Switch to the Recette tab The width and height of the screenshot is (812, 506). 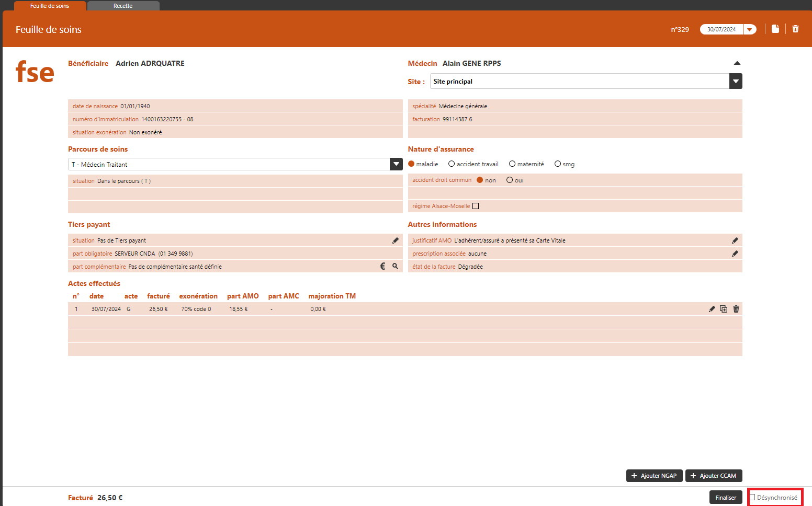[123, 6]
